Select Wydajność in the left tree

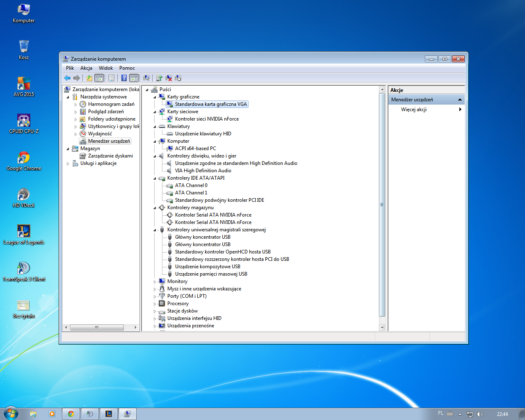point(100,134)
